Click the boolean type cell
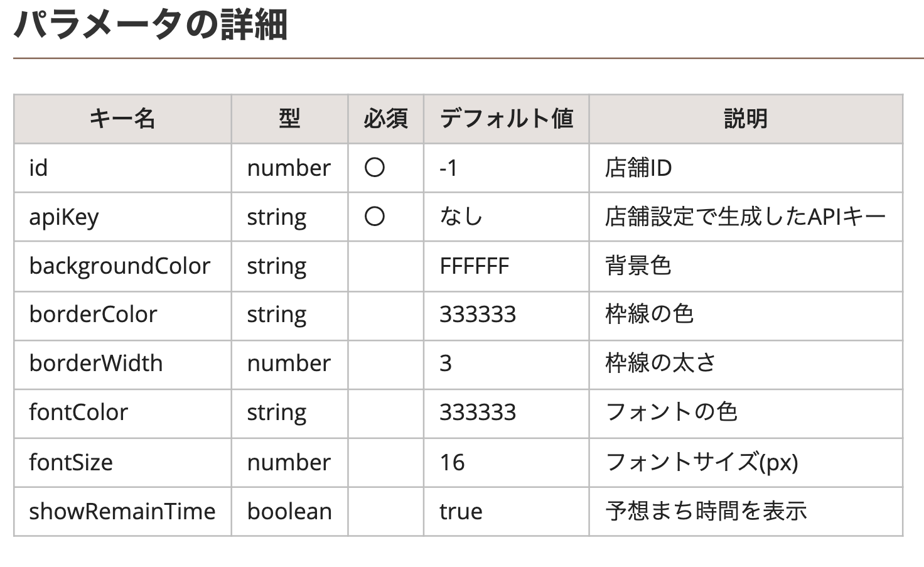This screenshot has width=924, height=567. [289, 512]
